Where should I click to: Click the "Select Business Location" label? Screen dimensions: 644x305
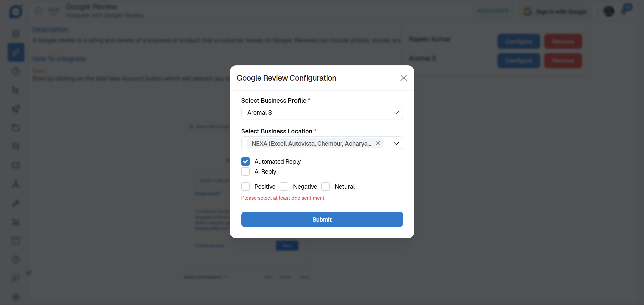277,131
